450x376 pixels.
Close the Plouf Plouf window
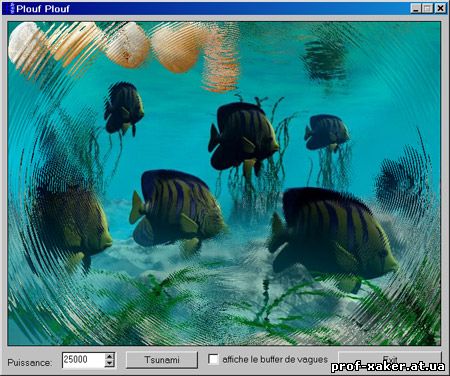[x=440, y=8]
